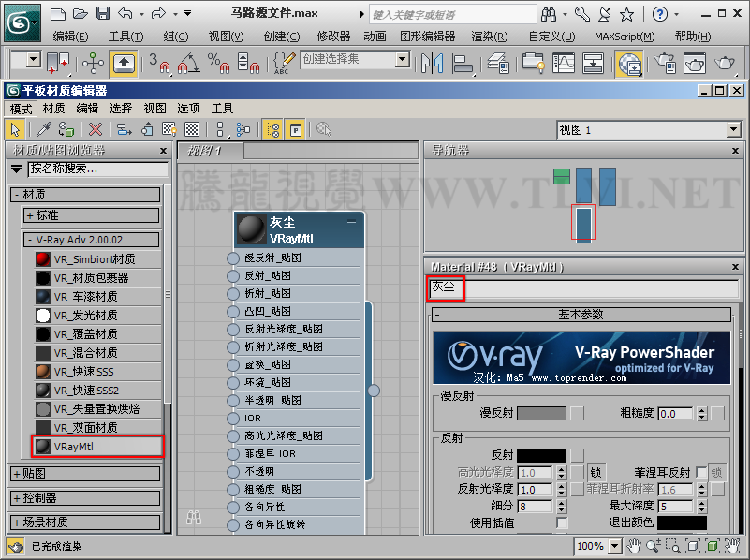Click the Layout Children icon

click(x=243, y=129)
